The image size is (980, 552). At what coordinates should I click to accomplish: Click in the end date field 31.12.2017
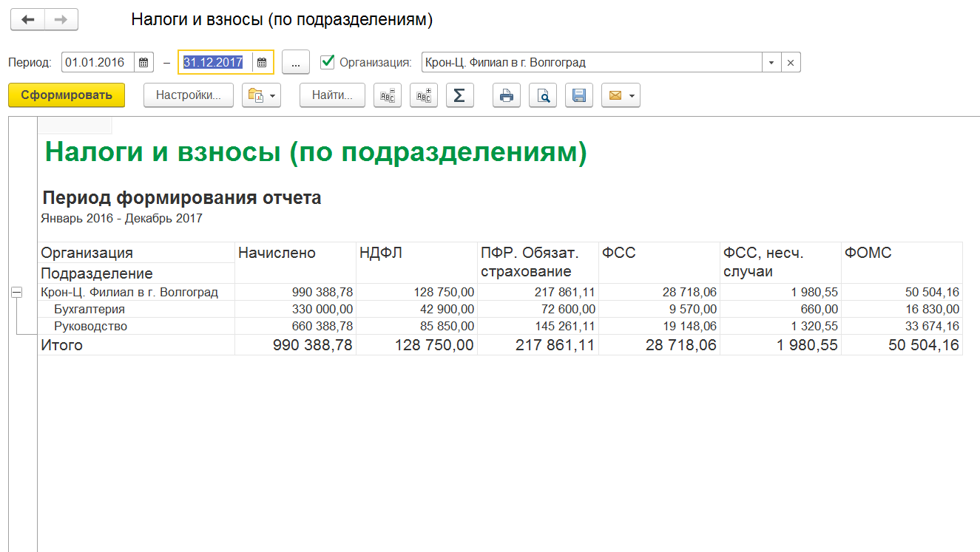[215, 63]
